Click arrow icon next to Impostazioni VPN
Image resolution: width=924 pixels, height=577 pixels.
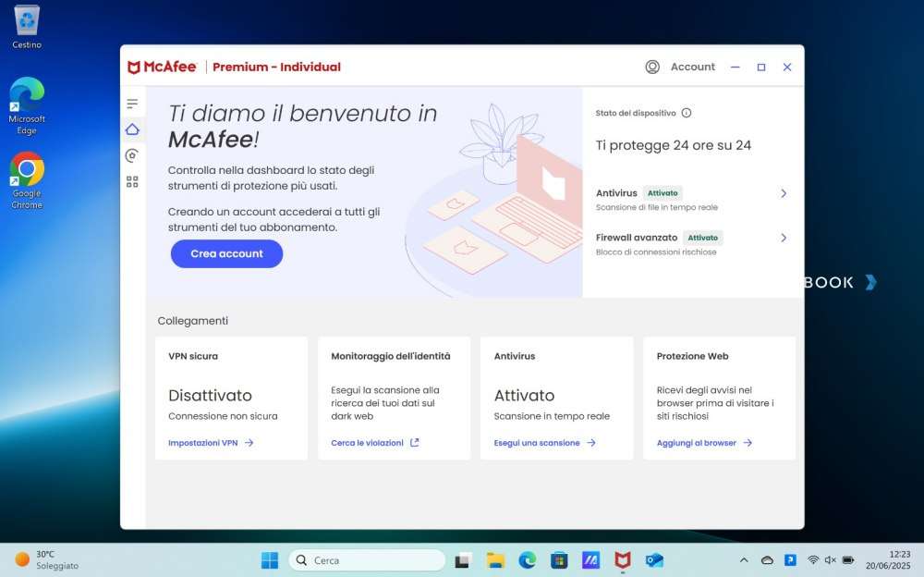click(249, 443)
